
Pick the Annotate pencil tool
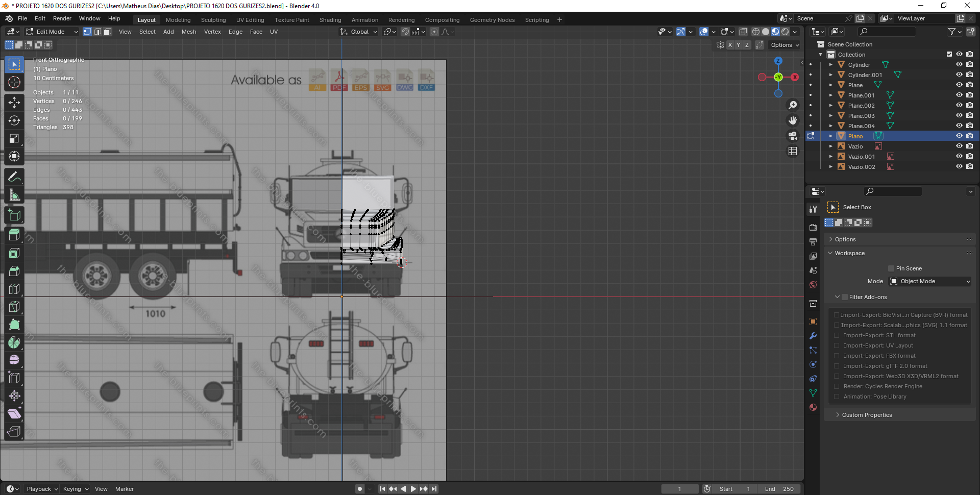(14, 177)
